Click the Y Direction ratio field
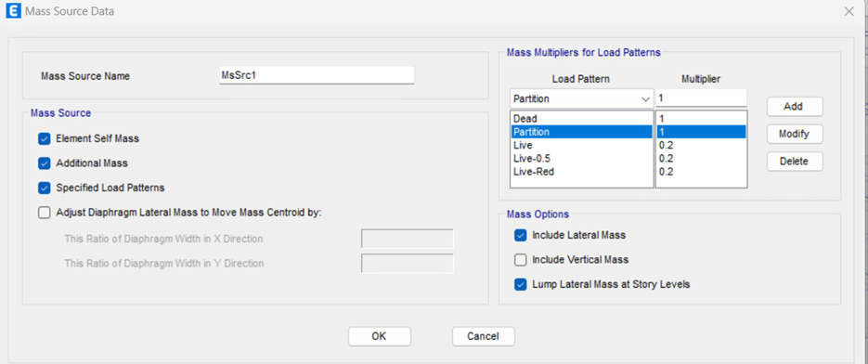The width and height of the screenshot is (868, 364). click(x=408, y=263)
